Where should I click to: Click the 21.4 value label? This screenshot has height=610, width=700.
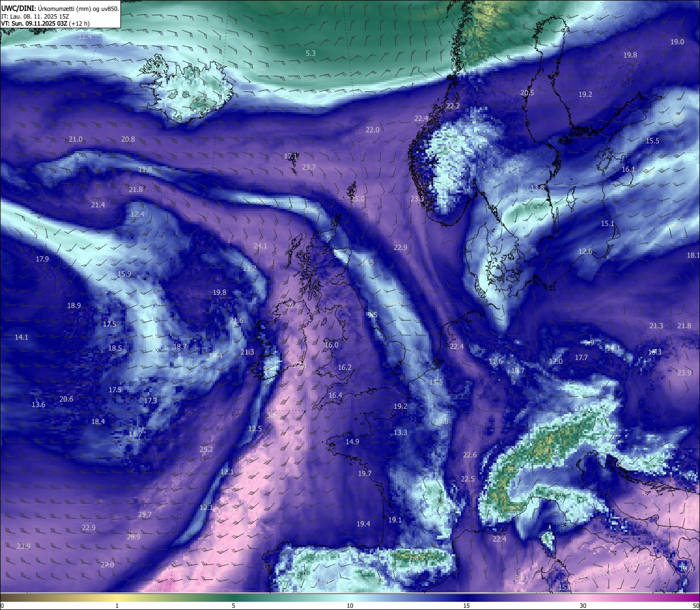(x=98, y=205)
